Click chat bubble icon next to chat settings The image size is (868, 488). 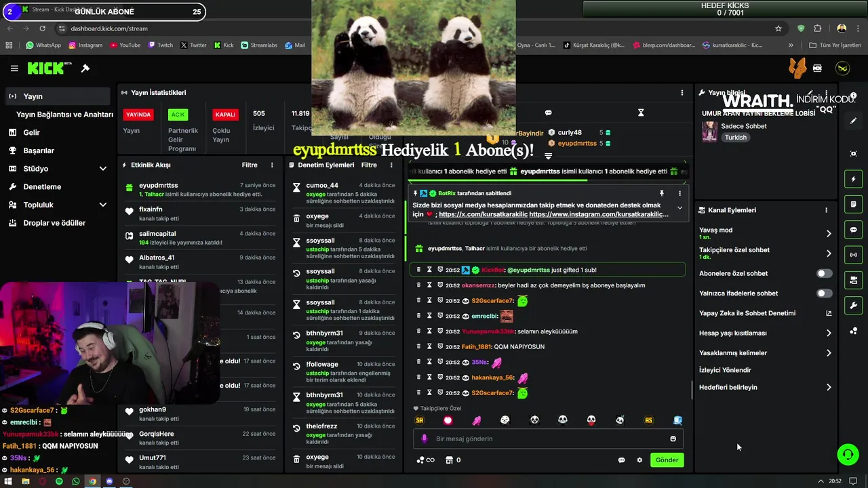621,460
